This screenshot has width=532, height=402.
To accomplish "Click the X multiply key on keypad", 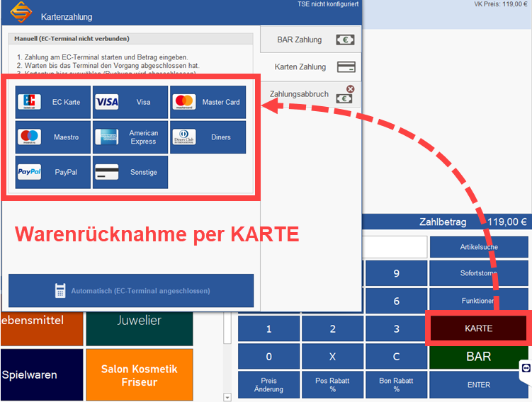I will (x=332, y=357).
